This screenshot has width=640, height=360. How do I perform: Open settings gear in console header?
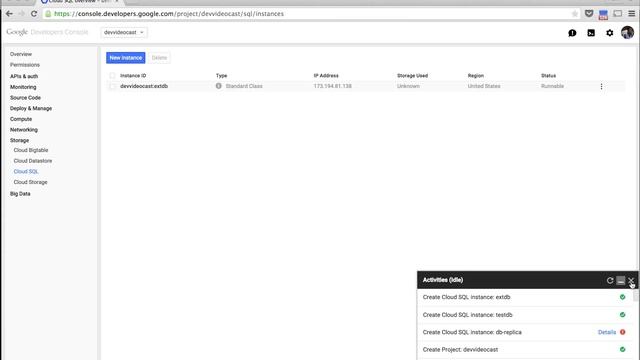tap(609, 33)
